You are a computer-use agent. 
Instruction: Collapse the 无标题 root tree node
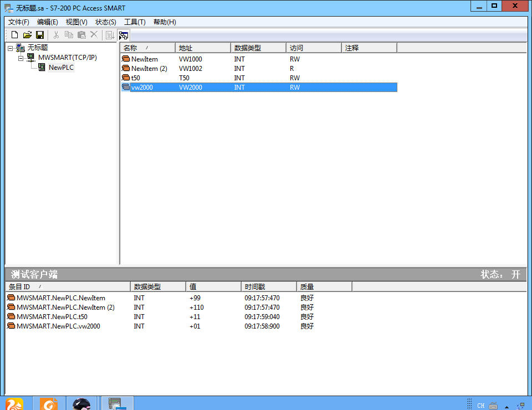pyautogui.click(x=11, y=48)
